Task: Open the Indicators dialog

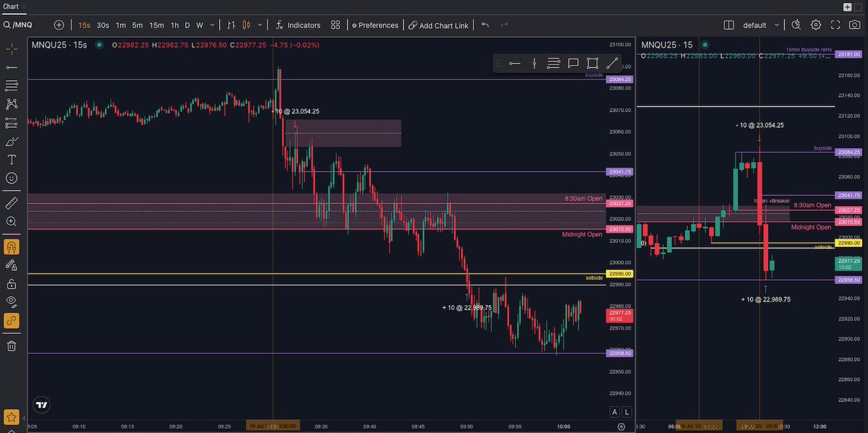Action: pyautogui.click(x=298, y=25)
